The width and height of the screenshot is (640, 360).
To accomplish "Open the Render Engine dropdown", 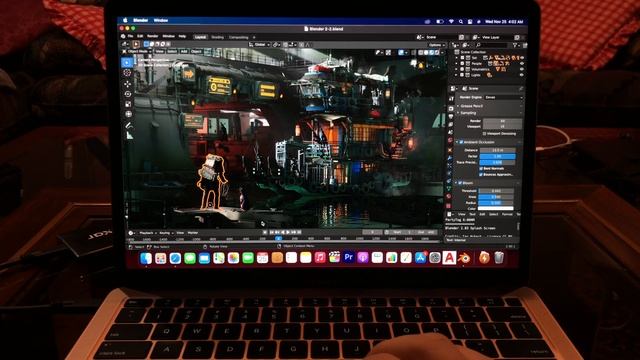I will click(503, 98).
